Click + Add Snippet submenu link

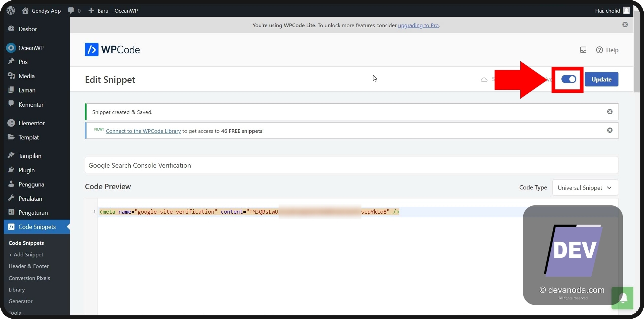(26, 254)
